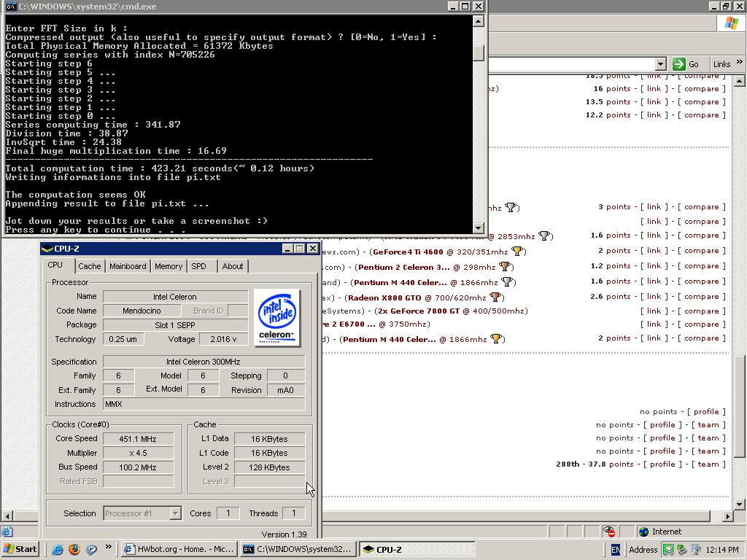Click compare for the 2.6 points row

coord(701,296)
